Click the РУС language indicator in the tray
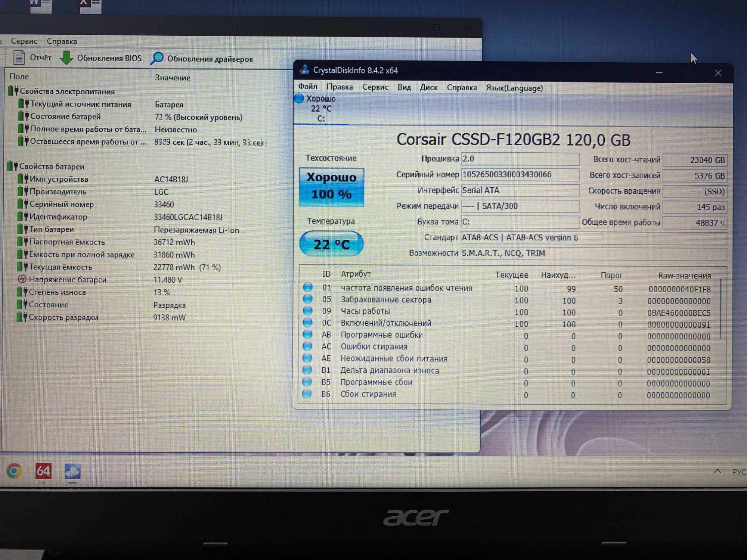This screenshot has height=560, width=747. [x=739, y=472]
